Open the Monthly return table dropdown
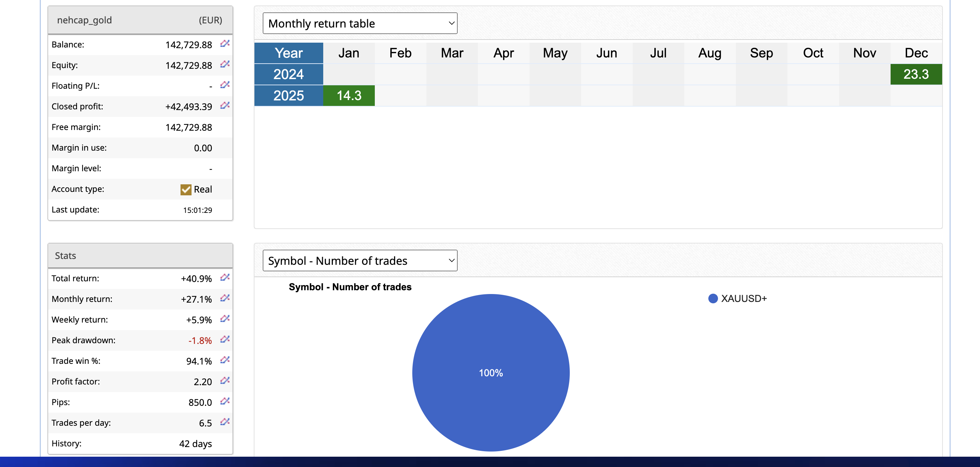 tap(360, 24)
